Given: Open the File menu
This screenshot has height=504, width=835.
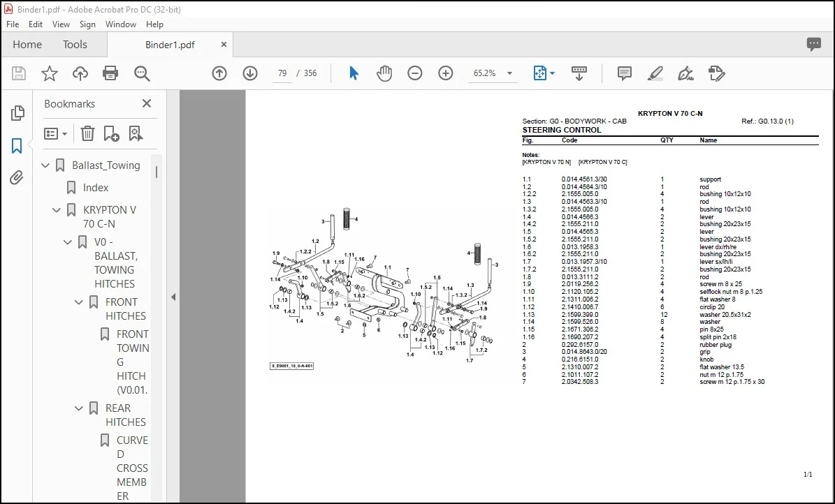Looking at the screenshot, I should pos(13,24).
